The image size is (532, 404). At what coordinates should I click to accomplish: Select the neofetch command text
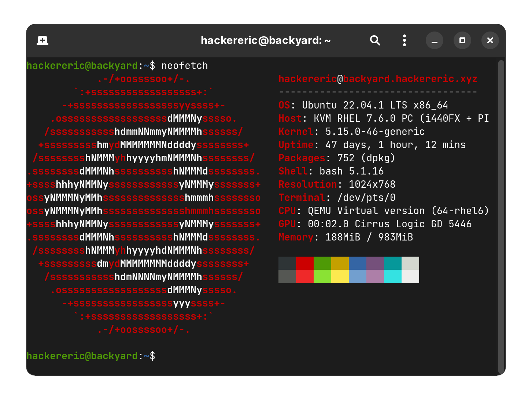point(184,65)
